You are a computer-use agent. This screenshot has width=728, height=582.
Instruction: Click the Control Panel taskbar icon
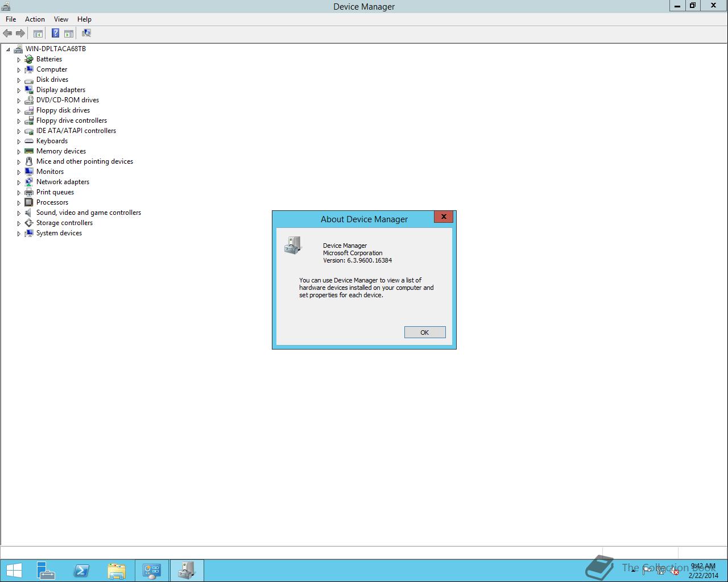pos(152,571)
